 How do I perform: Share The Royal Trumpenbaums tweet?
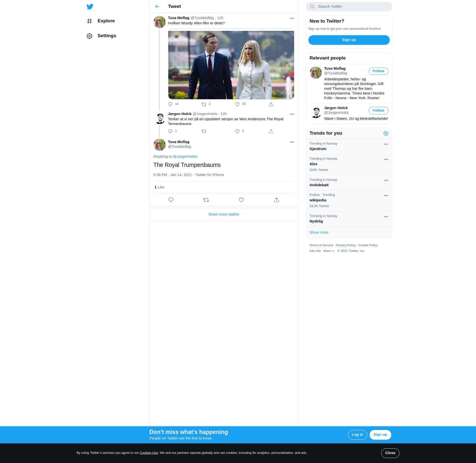click(x=276, y=200)
